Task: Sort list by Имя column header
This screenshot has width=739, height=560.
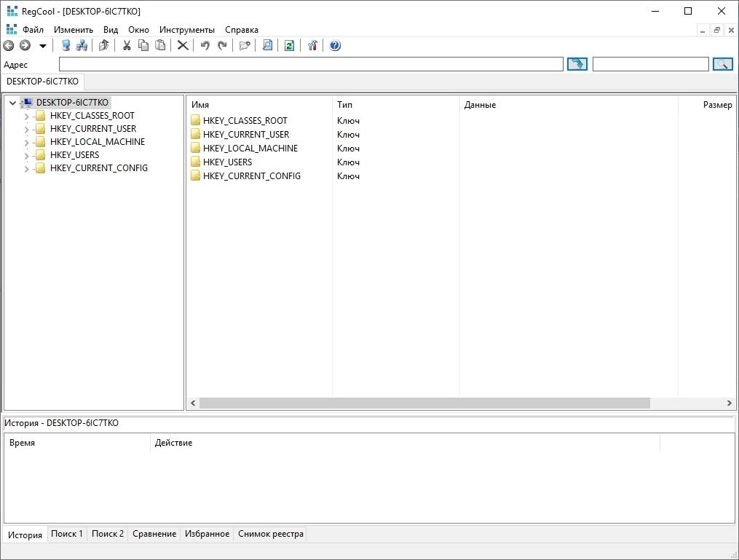Action: 259,105
